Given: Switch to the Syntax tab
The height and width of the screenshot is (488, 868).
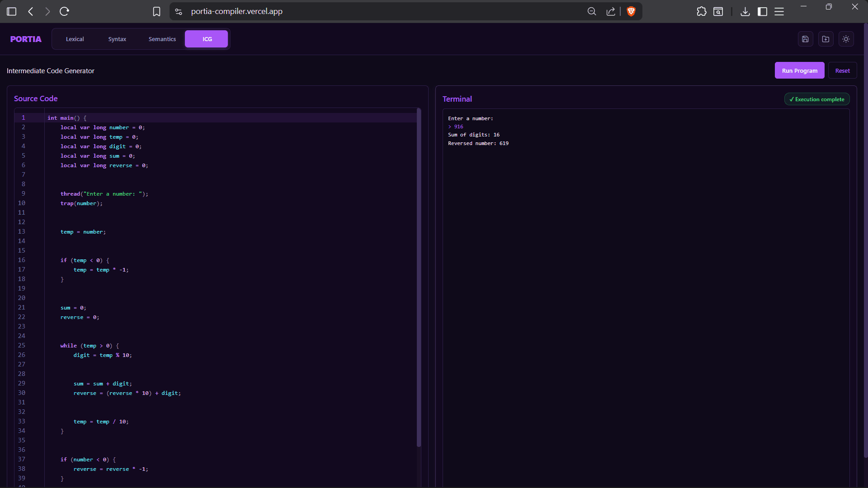Looking at the screenshot, I should click(117, 39).
